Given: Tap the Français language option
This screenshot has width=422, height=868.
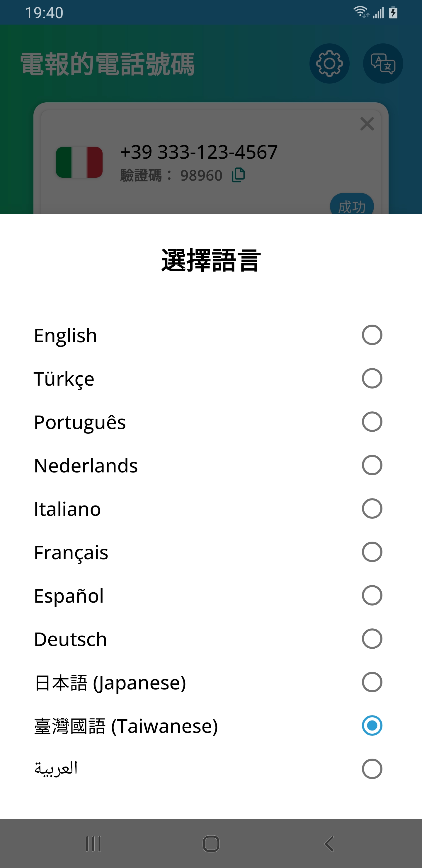Looking at the screenshot, I should coord(71,552).
